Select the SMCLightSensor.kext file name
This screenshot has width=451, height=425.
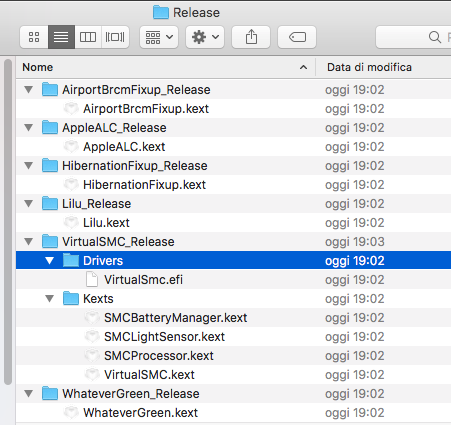(x=165, y=337)
